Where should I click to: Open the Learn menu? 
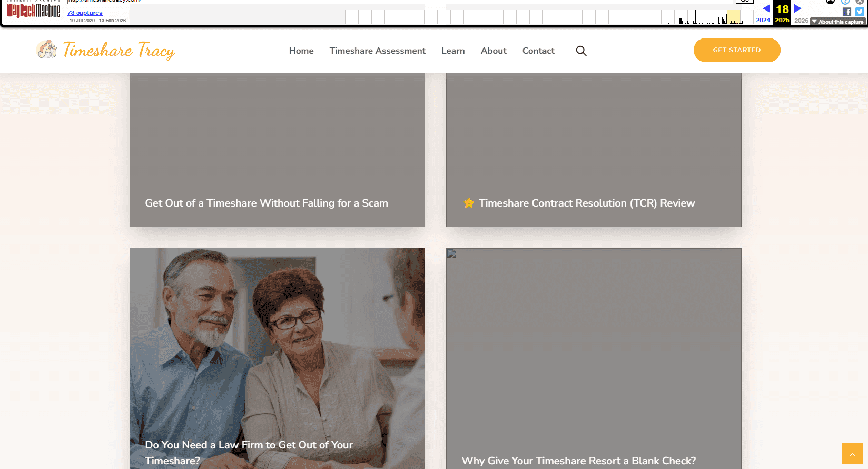(453, 51)
